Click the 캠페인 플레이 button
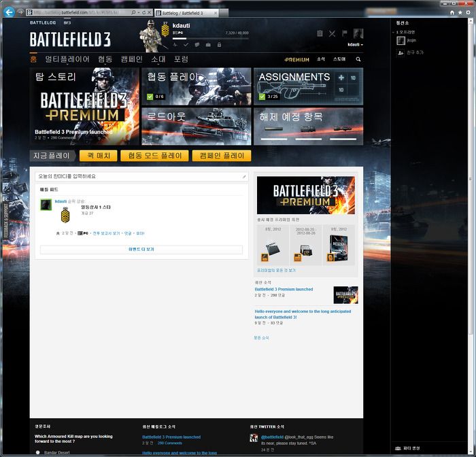476x457 pixels. (x=222, y=156)
